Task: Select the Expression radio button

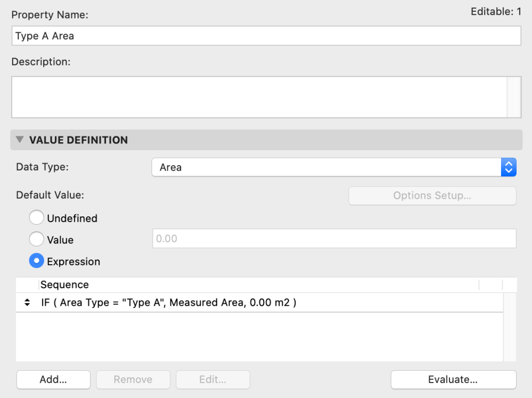Action: (37, 262)
